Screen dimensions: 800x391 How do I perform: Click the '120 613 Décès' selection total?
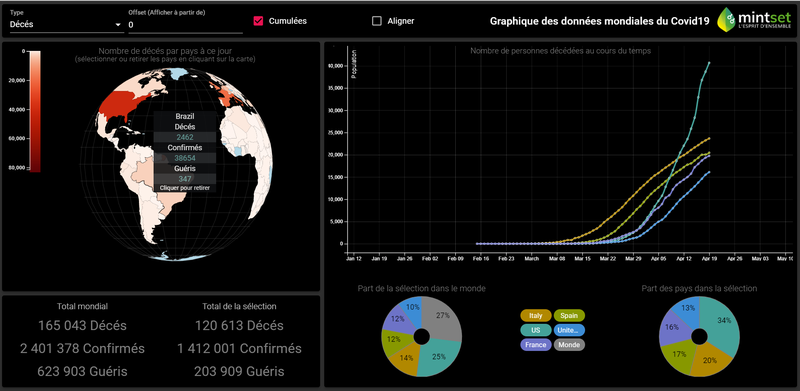coord(239,326)
